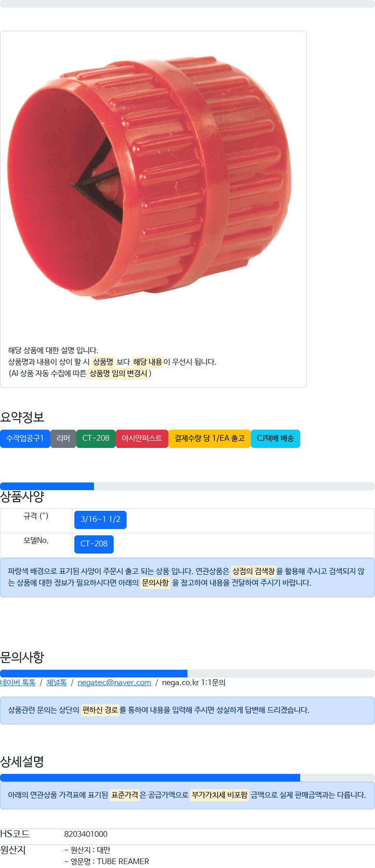Click the 3/16~1 1/2 size spec button
375x868 pixels.
click(100, 519)
